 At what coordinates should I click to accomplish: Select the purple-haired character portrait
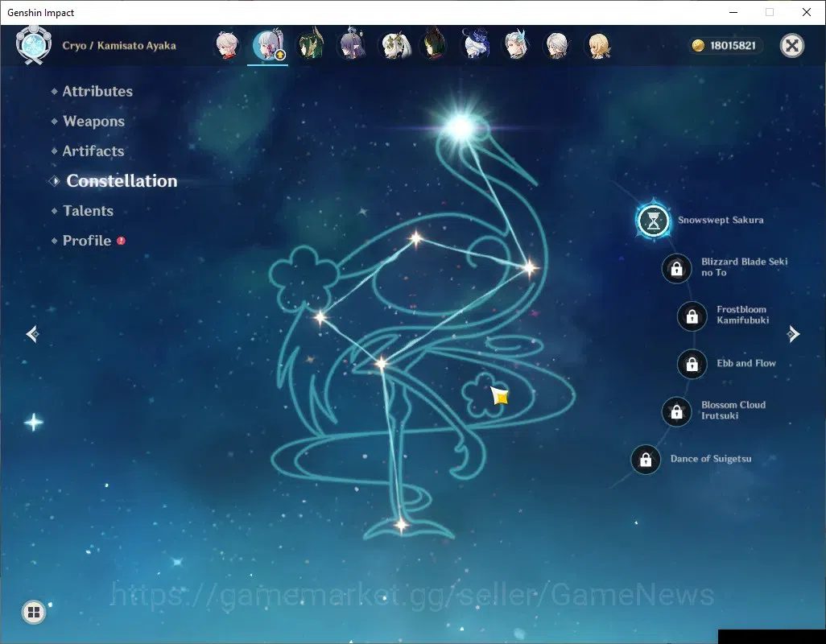point(351,45)
